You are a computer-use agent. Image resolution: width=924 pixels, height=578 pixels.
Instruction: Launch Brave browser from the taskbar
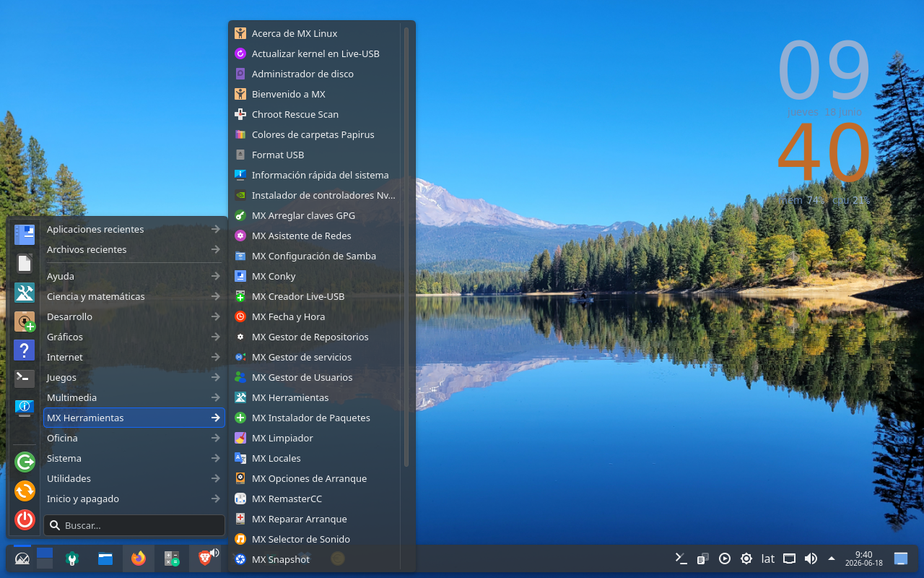coord(205,558)
